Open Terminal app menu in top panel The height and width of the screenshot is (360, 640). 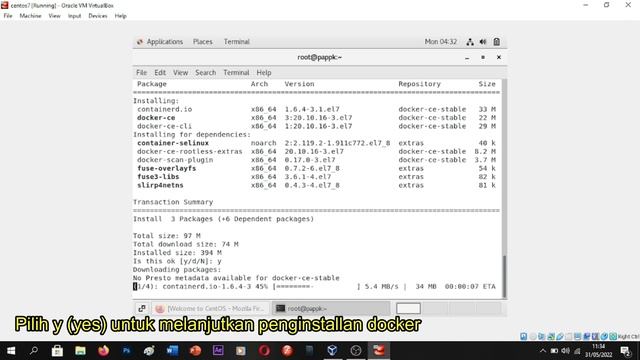[x=236, y=42]
